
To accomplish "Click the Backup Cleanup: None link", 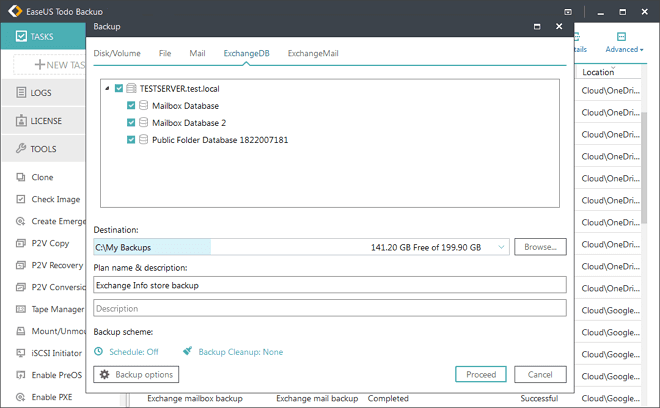I will [241, 352].
